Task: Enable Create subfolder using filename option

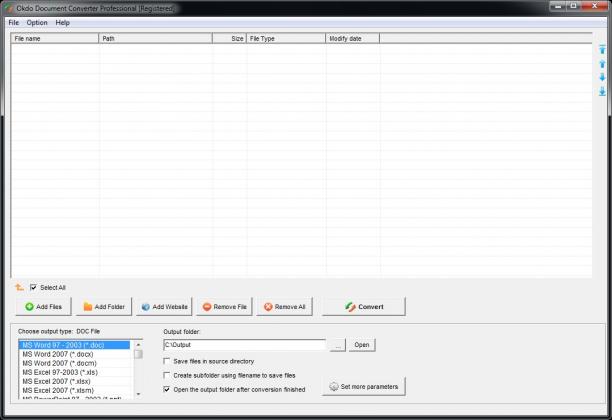Action: tap(167, 375)
